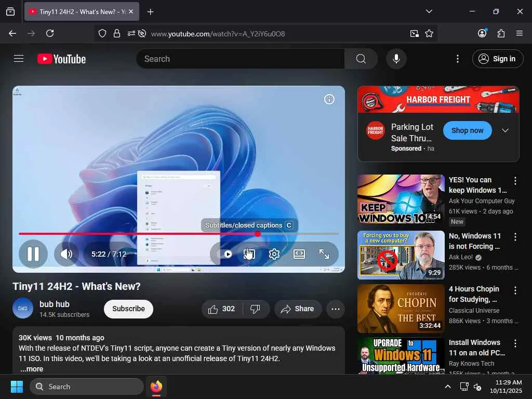The image size is (532, 399).
Task: Pause the video playback
Action: [x=33, y=254]
